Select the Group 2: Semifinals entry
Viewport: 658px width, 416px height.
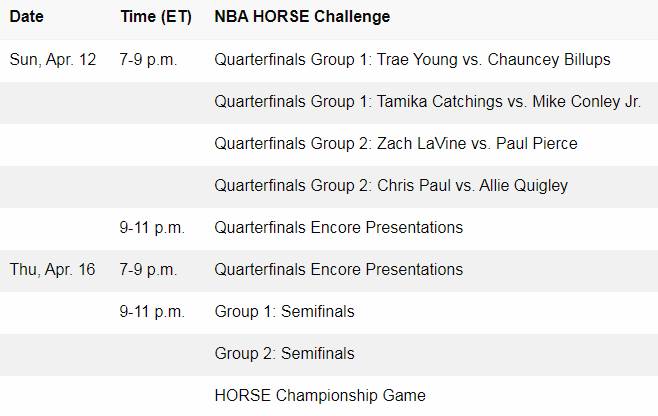(284, 353)
